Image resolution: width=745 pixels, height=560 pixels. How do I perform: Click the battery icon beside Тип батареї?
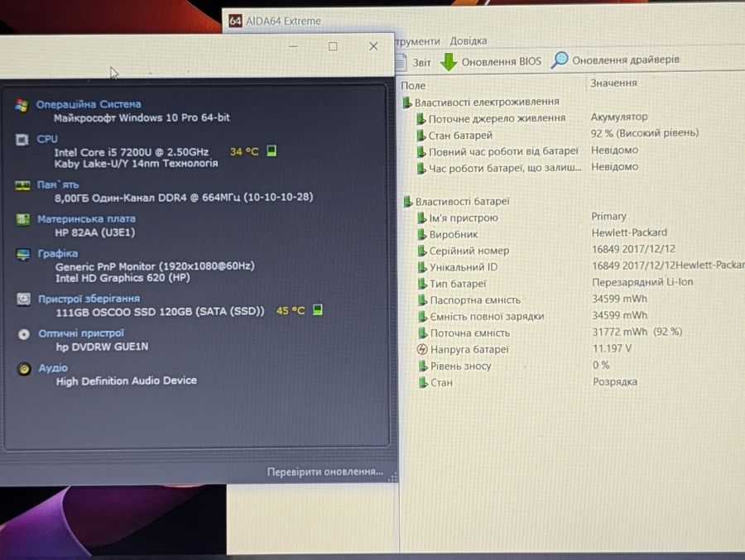[422, 284]
